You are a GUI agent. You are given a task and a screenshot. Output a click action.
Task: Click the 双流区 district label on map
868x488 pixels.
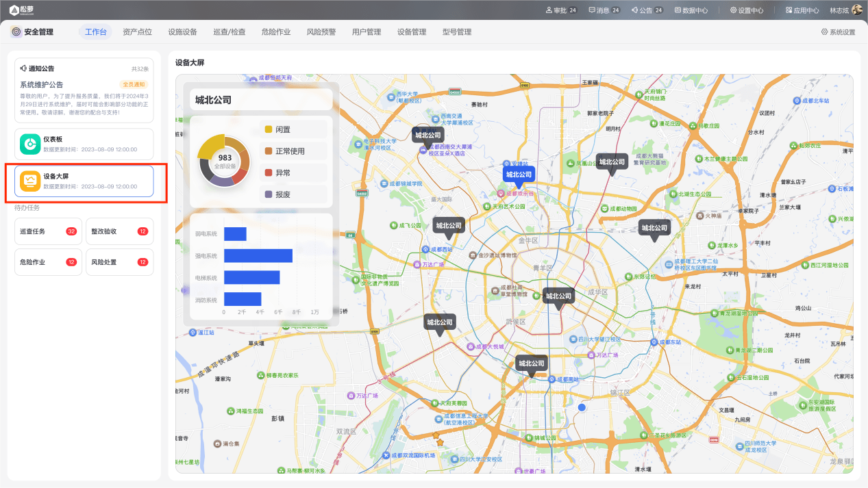pyautogui.click(x=346, y=431)
